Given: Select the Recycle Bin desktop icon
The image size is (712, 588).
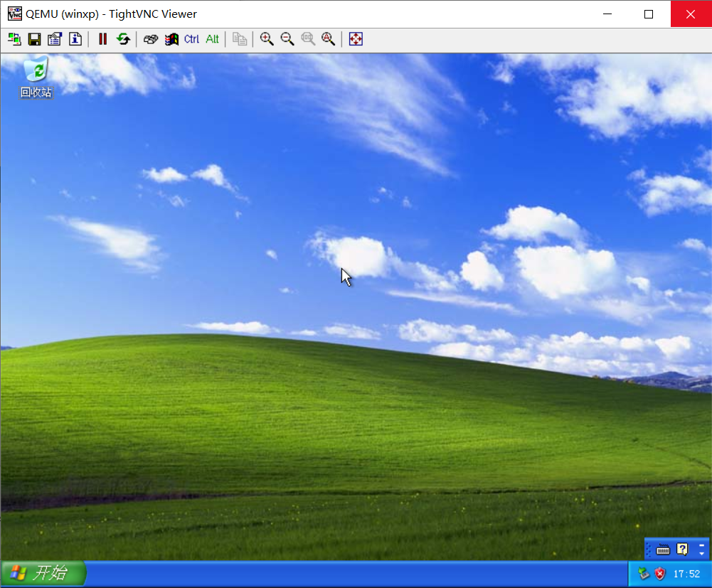Looking at the screenshot, I should 36,77.
